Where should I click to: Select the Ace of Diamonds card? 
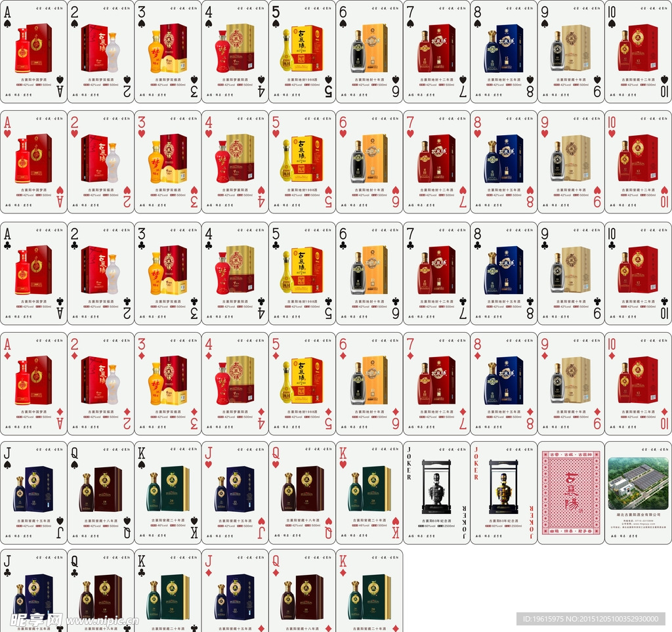click(x=34, y=384)
